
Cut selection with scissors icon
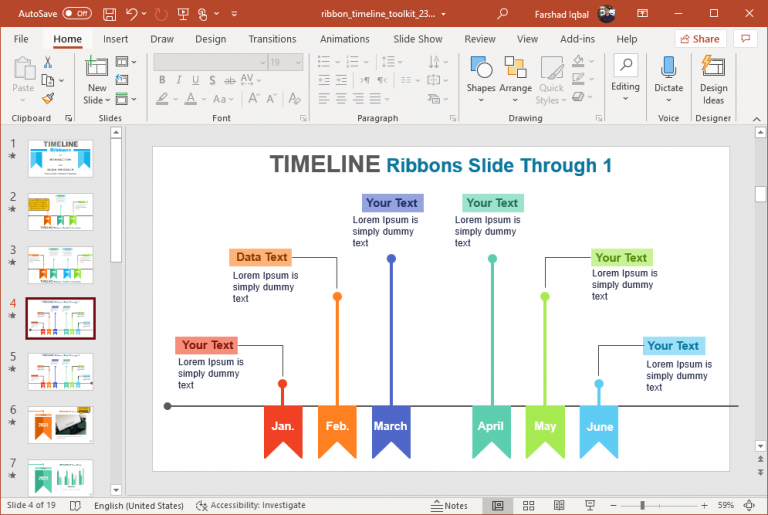tap(48, 62)
